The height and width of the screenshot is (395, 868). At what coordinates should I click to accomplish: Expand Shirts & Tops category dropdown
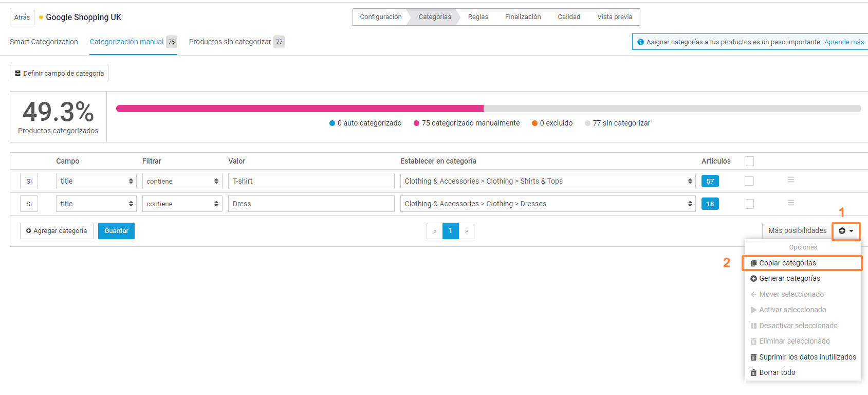point(547,181)
